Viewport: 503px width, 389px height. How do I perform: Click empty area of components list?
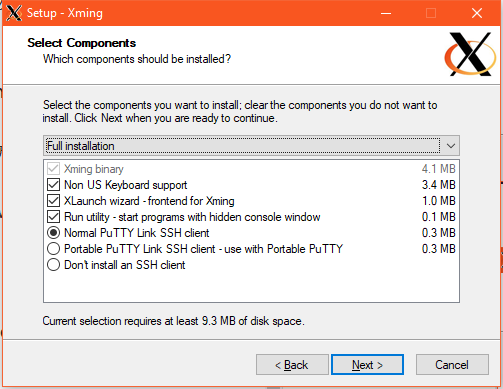click(251, 287)
